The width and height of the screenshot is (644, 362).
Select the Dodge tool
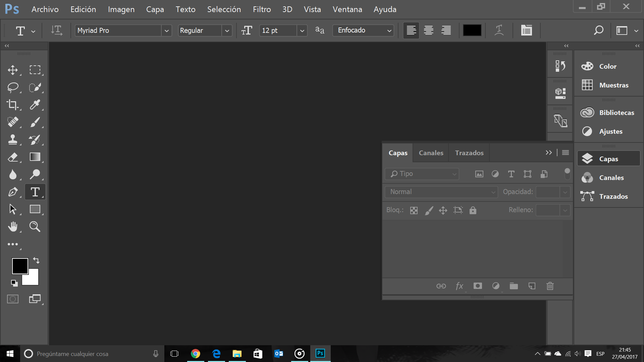click(x=35, y=175)
